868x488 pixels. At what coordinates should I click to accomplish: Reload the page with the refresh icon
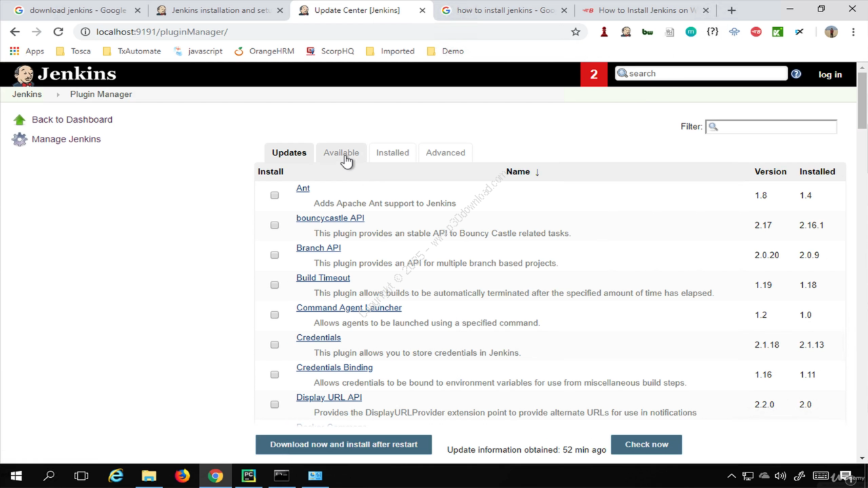(x=58, y=32)
